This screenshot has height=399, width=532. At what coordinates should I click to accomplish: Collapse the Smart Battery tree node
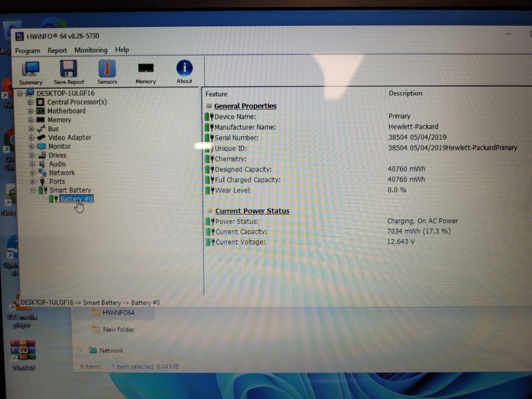(x=33, y=191)
